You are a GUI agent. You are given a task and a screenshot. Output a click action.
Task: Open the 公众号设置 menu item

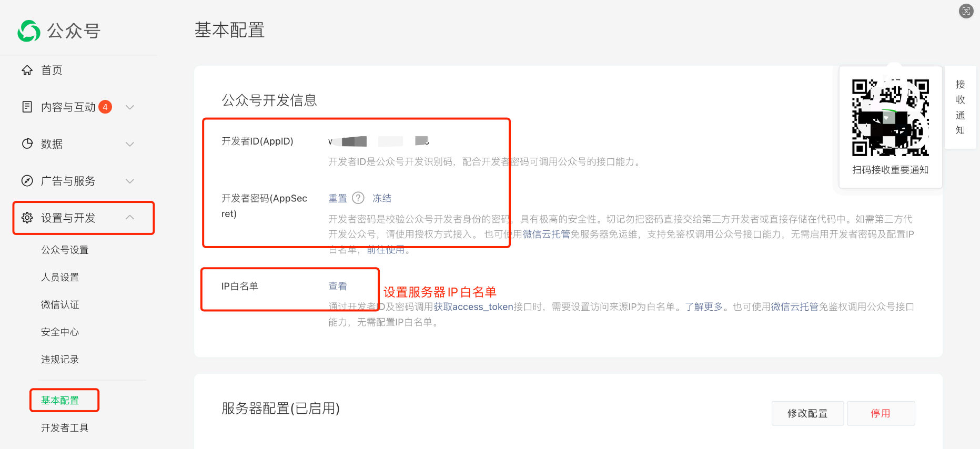pos(65,250)
